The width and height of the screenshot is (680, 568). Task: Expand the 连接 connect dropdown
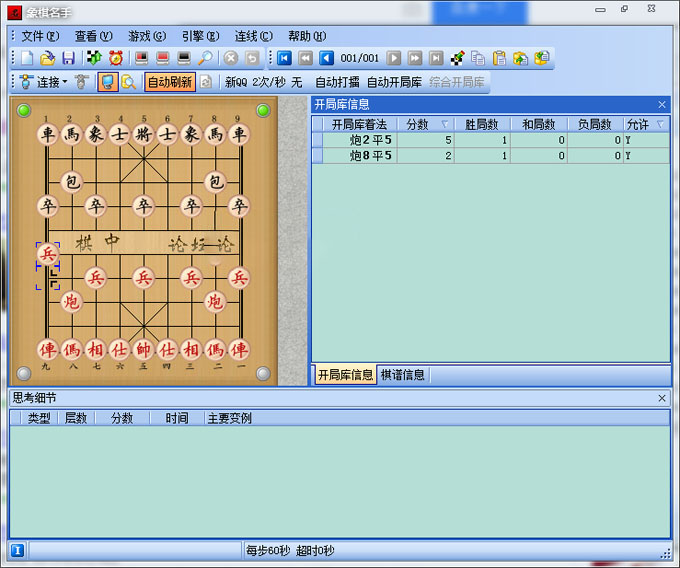(65, 82)
